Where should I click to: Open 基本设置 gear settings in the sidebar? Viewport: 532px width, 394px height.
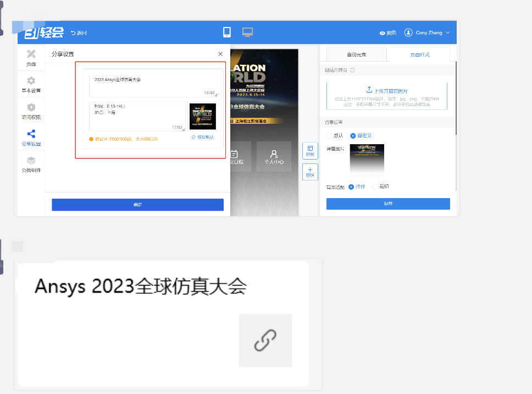(x=31, y=84)
